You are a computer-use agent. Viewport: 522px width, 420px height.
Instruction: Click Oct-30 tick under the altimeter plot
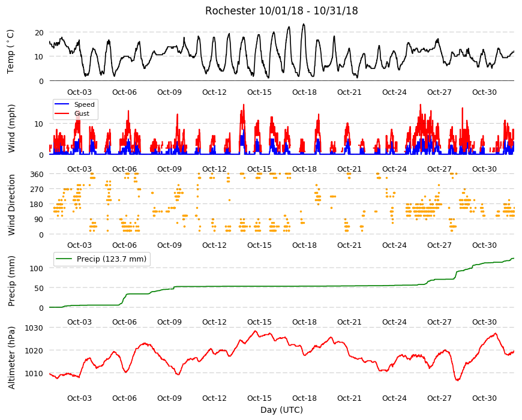484,398
